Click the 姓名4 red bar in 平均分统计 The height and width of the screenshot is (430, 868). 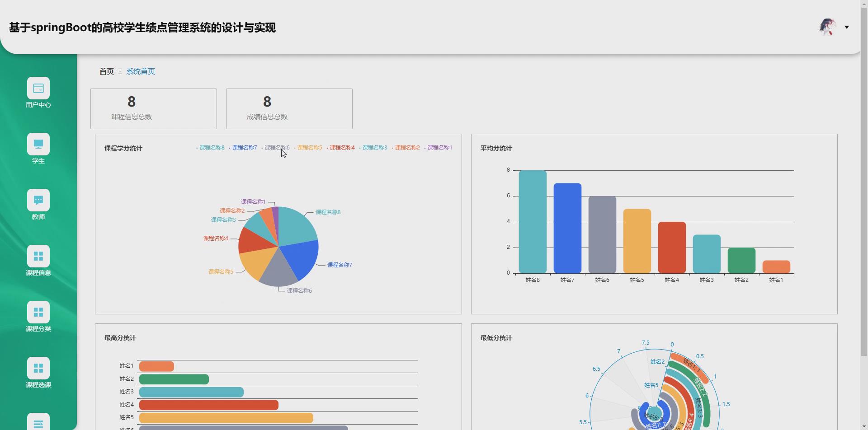pyautogui.click(x=672, y=248)
